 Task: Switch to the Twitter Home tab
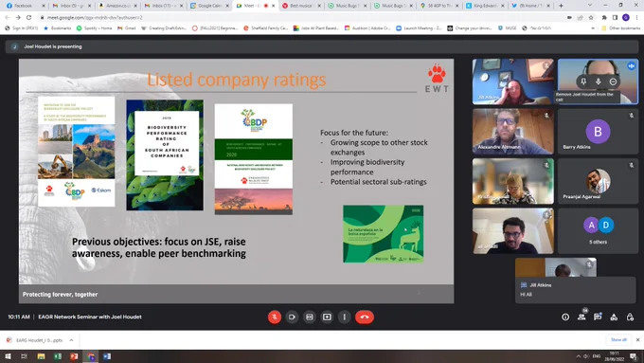530,6
